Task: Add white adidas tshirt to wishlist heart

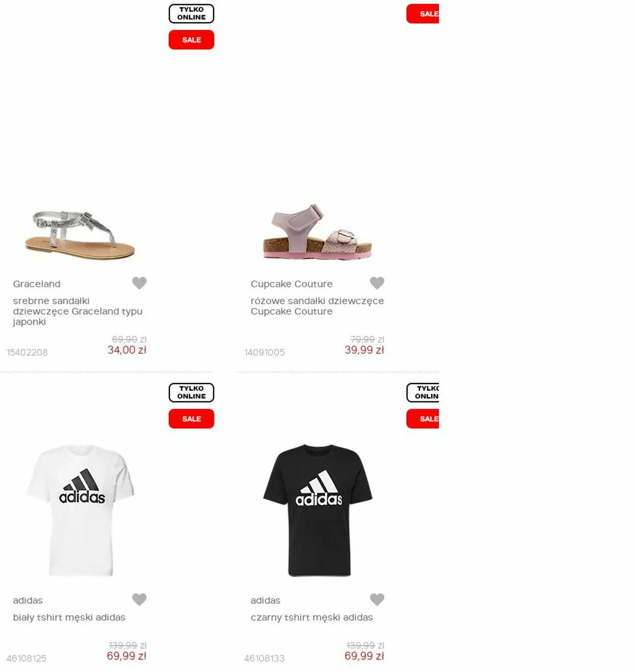Action: (139, 599)
